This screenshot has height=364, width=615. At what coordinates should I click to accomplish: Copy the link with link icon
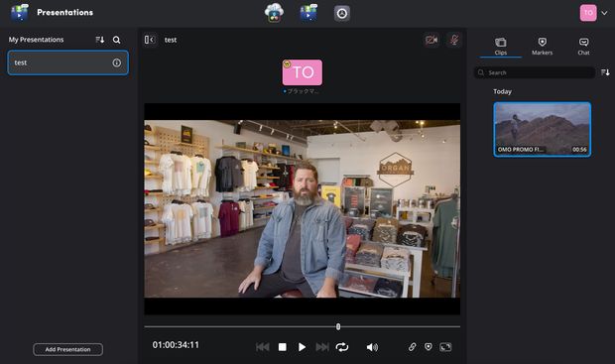point(412,347)
